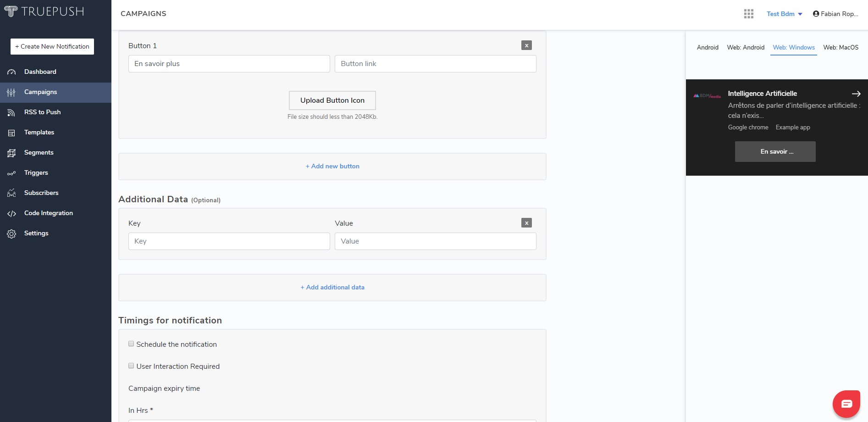This screenshot has width=868, height=422.
Task: Navigate to Segments
Action: tap(39, 152)
